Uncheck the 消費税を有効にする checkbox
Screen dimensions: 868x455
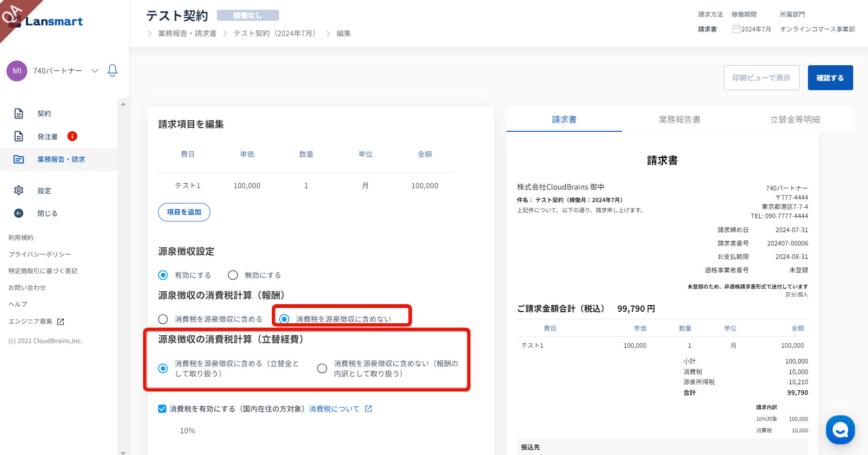coord(162,409)
